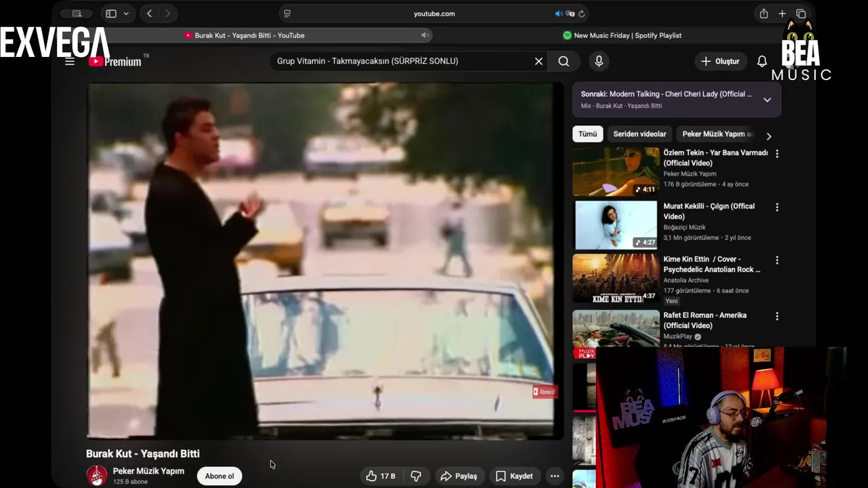Open page menu icon in address bar
Screen dimensions: 868x488
(287, 14)
